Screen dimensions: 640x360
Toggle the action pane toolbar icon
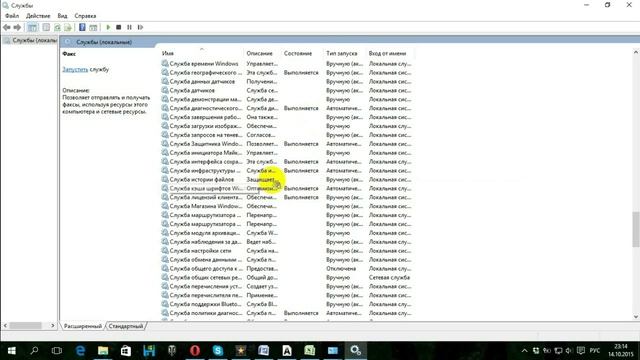tap(93, 27)
